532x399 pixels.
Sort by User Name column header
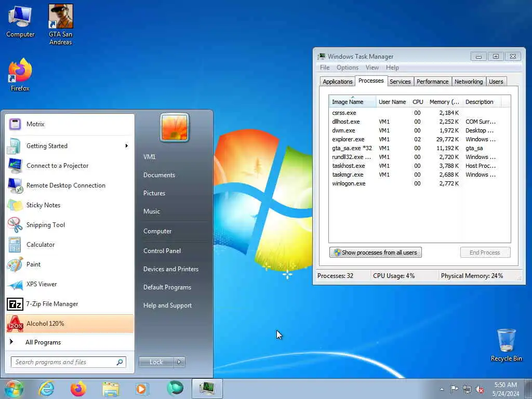[392, 102]
